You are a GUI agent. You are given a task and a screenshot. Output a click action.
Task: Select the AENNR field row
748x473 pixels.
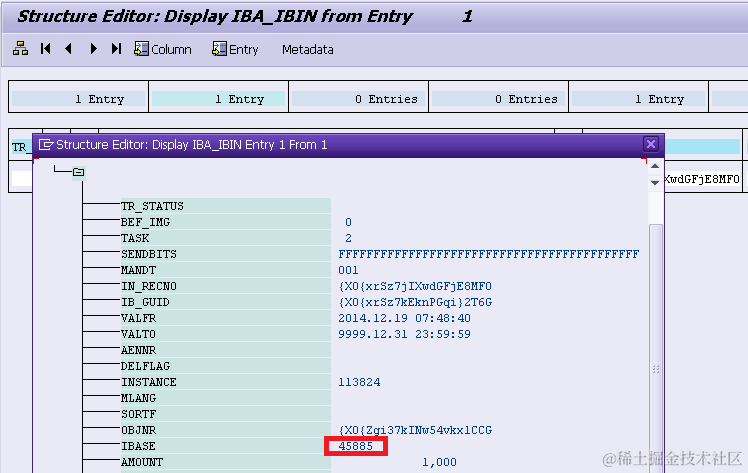(x=226, y=350)
